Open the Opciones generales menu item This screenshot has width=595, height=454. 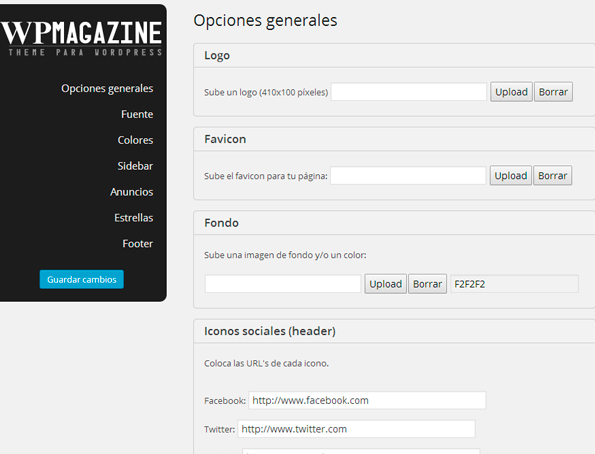tap(107, 88)
